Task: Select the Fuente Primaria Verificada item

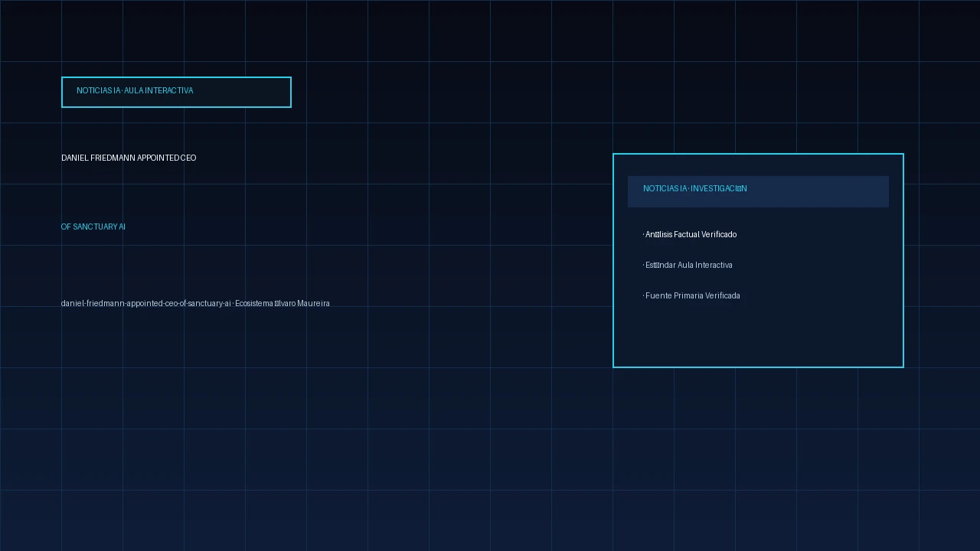Action: pyautogui.click(x=691, y=295)
